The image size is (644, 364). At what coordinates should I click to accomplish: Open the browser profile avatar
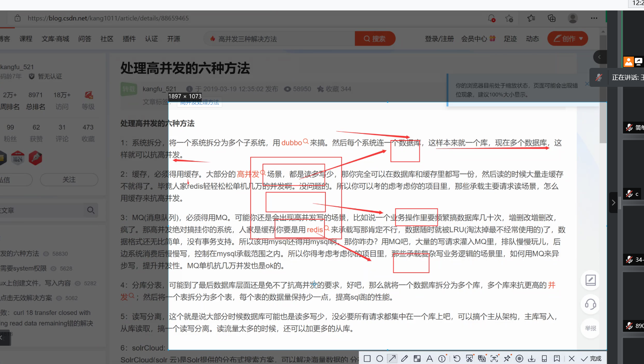(573, 18)
